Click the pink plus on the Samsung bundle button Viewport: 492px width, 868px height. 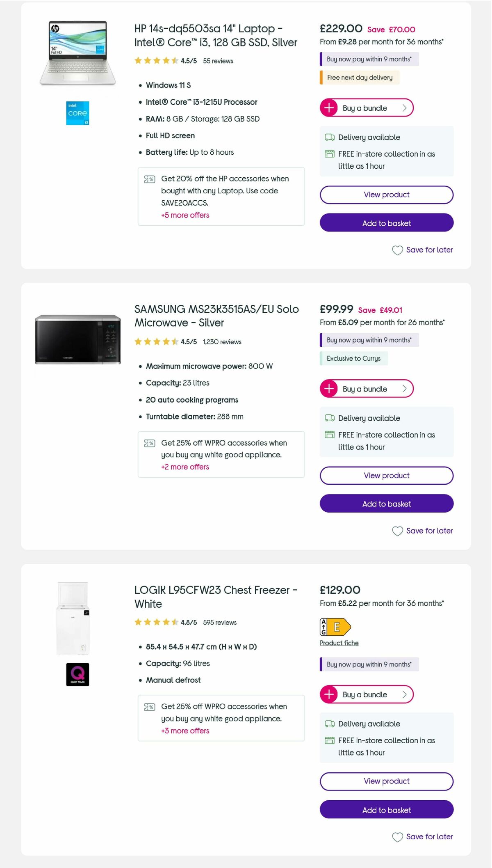click(329, 389)
